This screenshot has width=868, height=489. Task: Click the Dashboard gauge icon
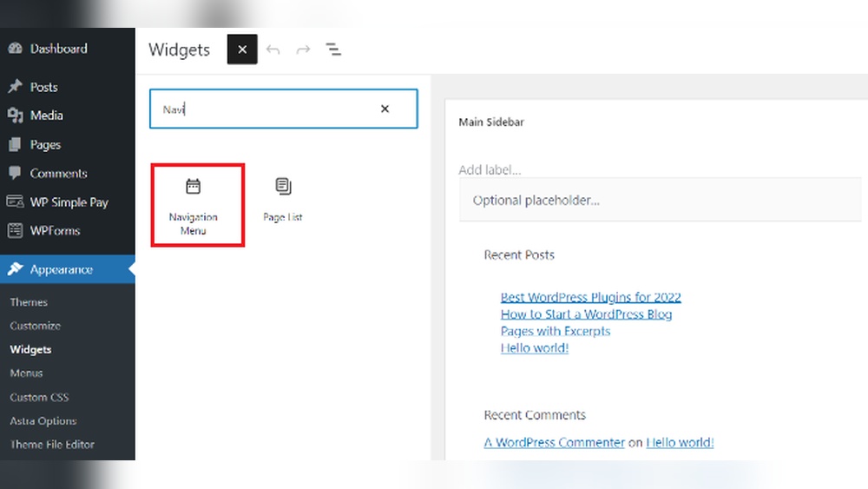(15, 49)
